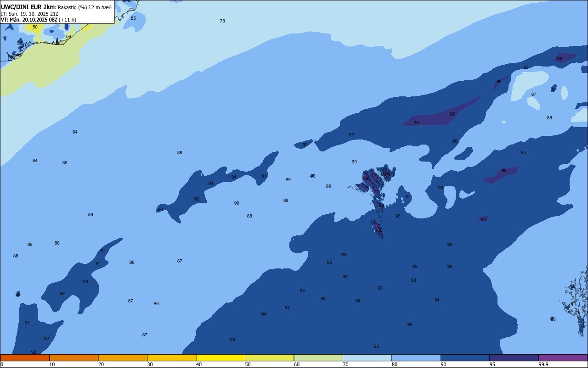The image size is (588, 368).
Task: Click the map value '97' in purple band
Action: point(452,114)
